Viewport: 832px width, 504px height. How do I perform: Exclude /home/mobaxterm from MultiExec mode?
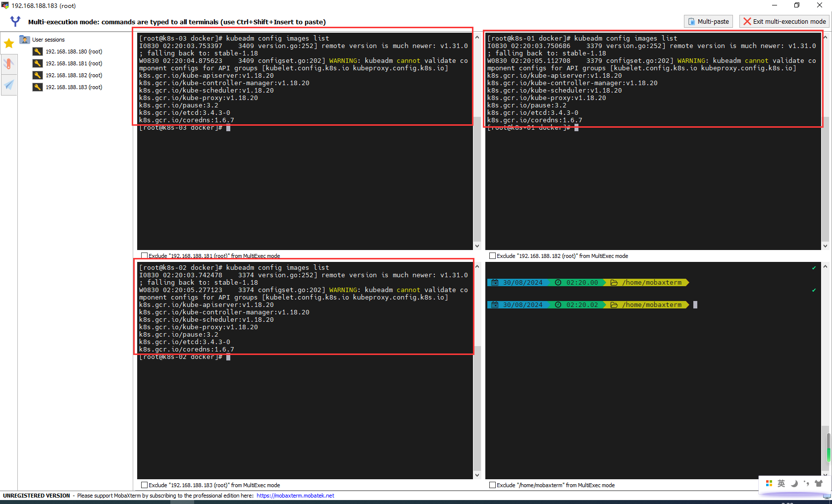[x=492, y=485]
